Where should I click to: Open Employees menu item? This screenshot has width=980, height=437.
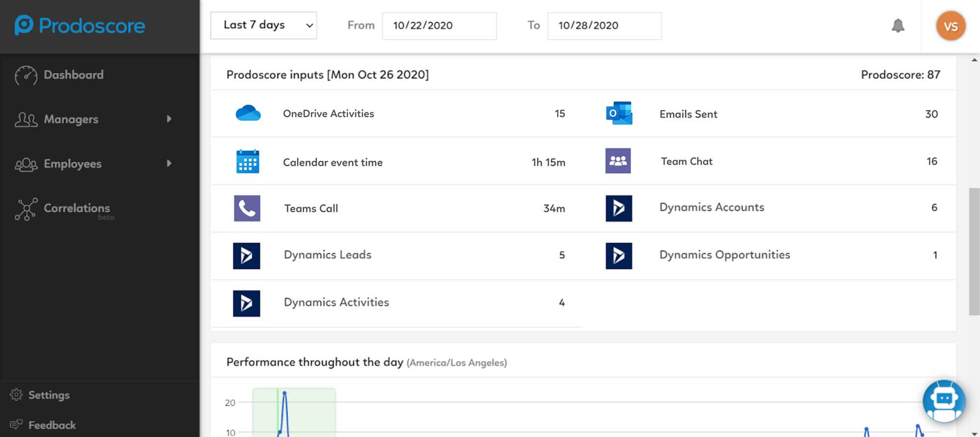click(73, 164)
